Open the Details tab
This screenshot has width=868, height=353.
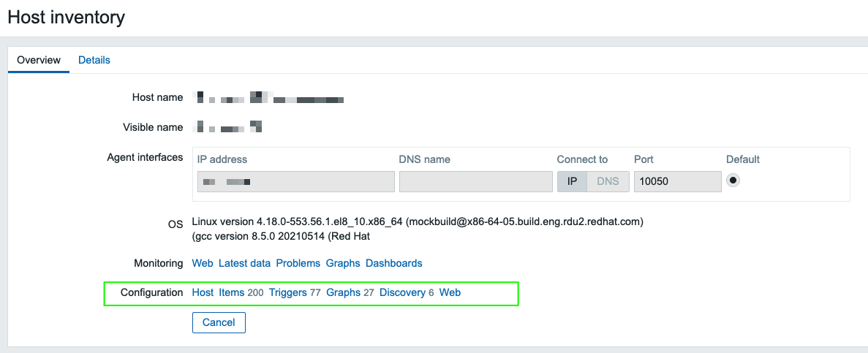pos(94,60)
